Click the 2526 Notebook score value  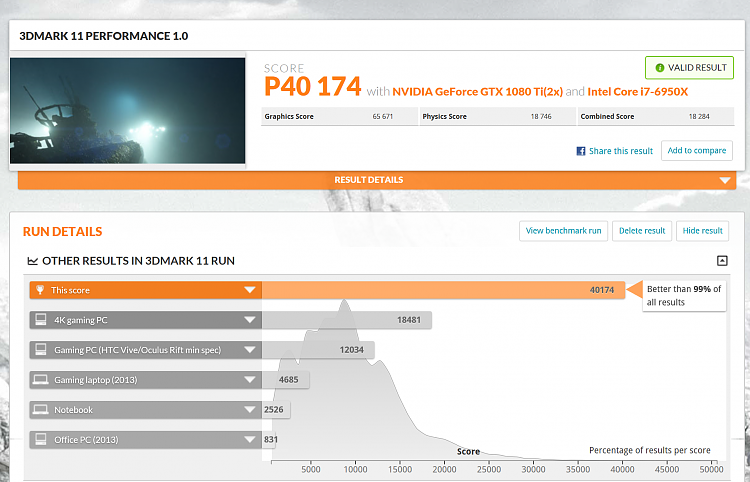click(274, 410)
